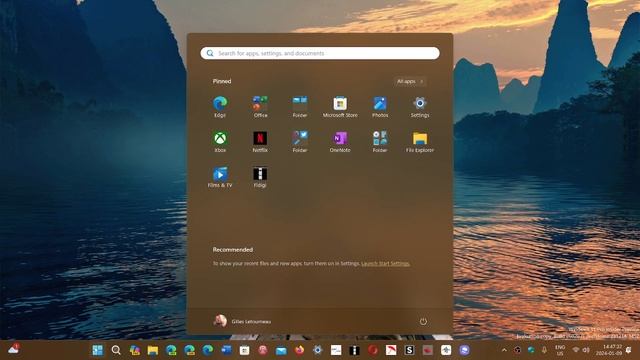Image resolution: width=640 pixels, height=360 pixels.
Task: Click the Launch Start Settings link
Action: (385, 264)
